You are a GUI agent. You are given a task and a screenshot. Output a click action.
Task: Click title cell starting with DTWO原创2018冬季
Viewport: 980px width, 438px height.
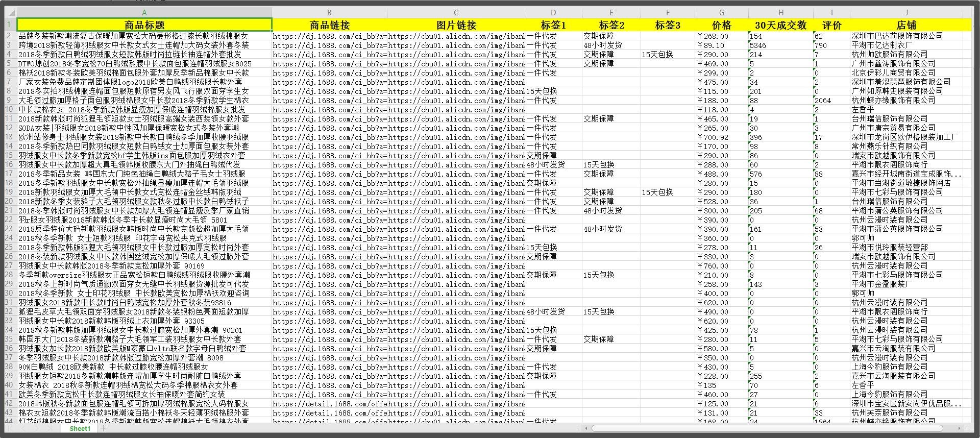[144, 63]
